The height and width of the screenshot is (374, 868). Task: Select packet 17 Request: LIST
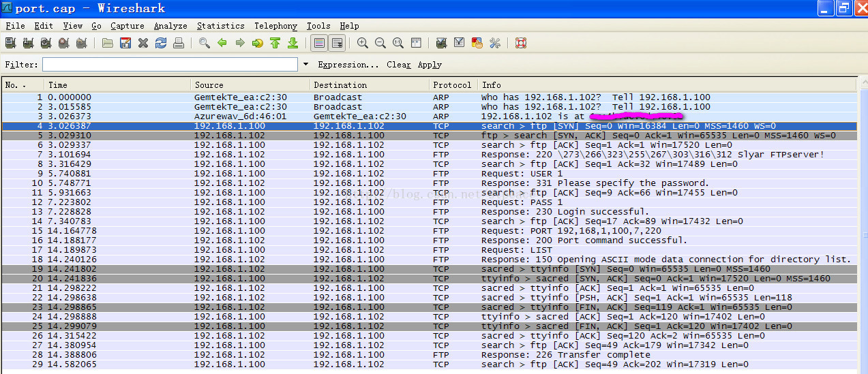[429, 250]
